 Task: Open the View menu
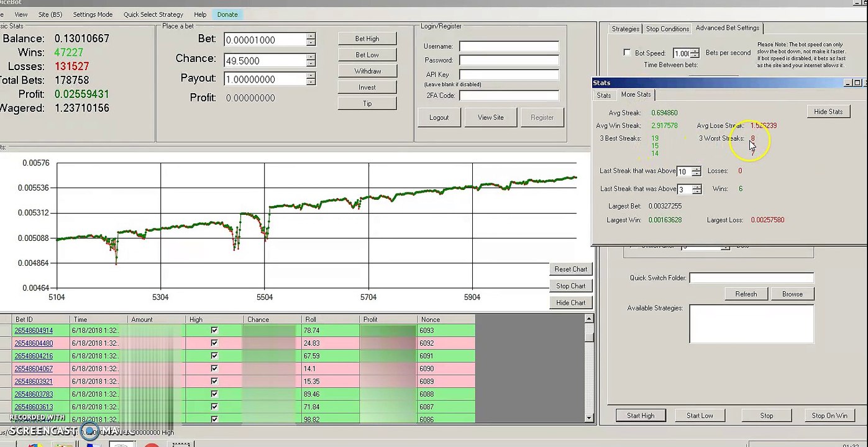click(x=21, y=14)
